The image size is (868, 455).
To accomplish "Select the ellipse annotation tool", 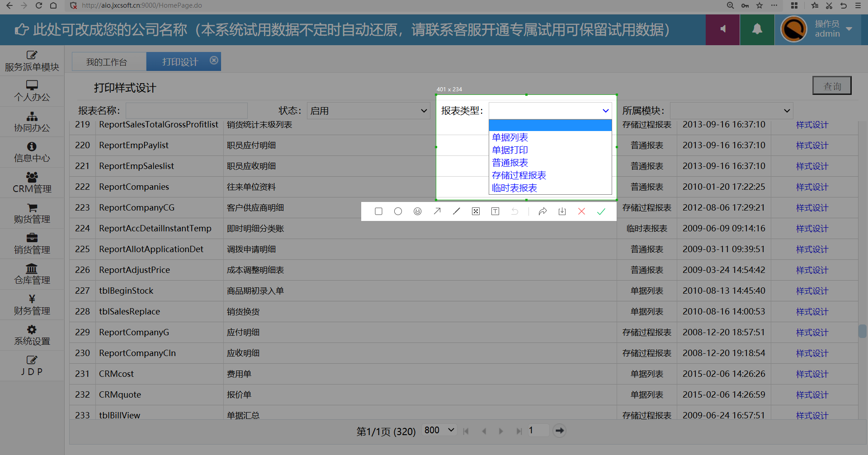I will (x=398, y=211).
